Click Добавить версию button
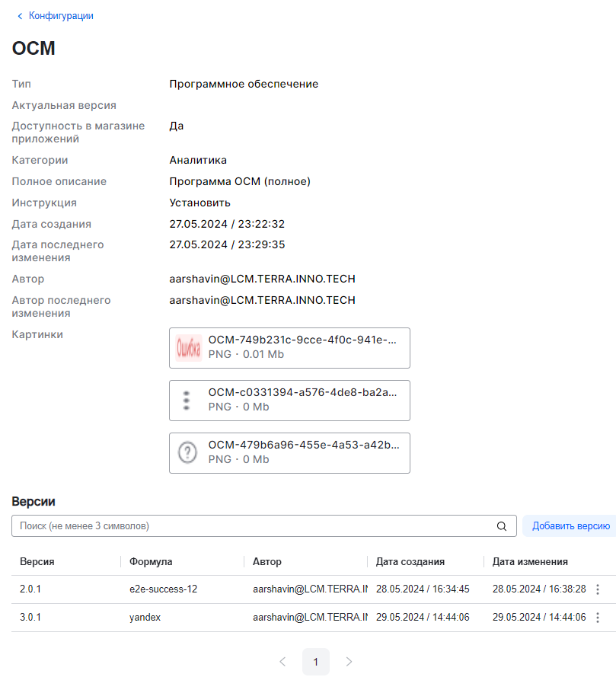The width and height of the screenshot is (616, 677). tap(570, 526)
